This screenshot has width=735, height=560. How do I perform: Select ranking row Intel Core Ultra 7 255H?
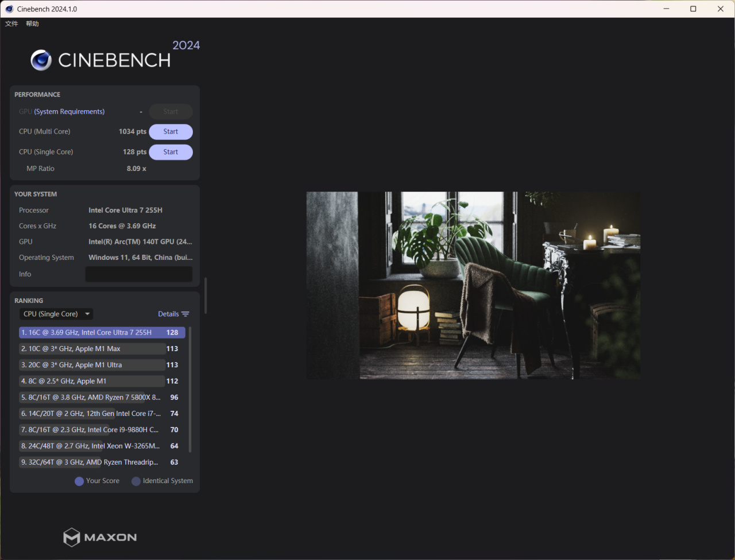(x=102, y=333)
